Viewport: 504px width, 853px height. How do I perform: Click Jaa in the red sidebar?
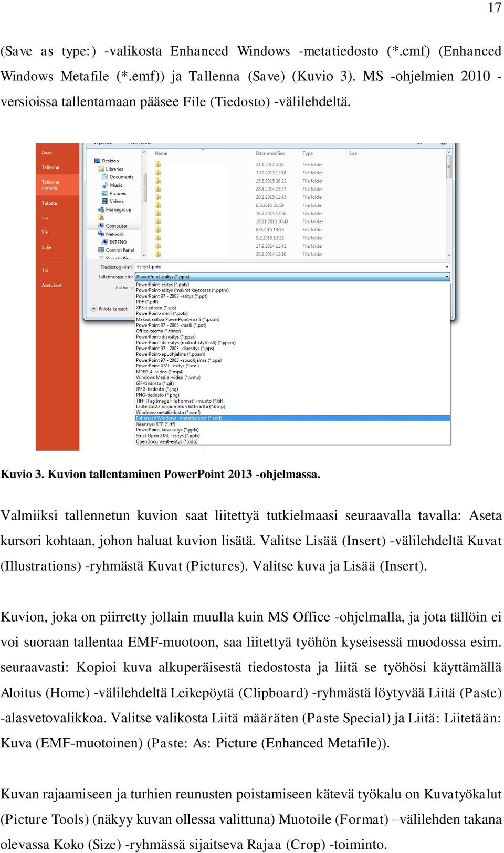click(x=45, y=218)
